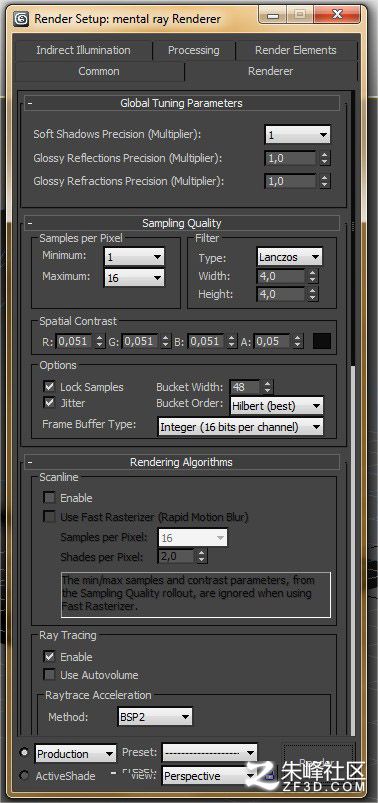Close the Render Setup window
Image resolution: width=378 pixels, height=803 pixels.
tap(337, 15)
